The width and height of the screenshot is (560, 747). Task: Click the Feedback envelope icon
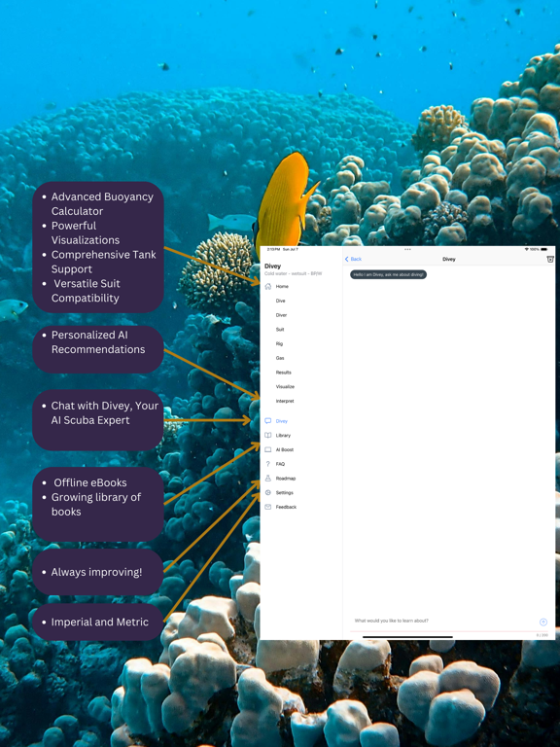[x=268, y=507]
